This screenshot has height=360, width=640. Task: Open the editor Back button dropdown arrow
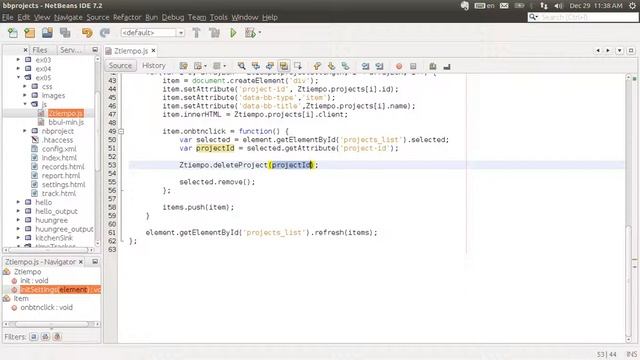[x=205, y=66]
